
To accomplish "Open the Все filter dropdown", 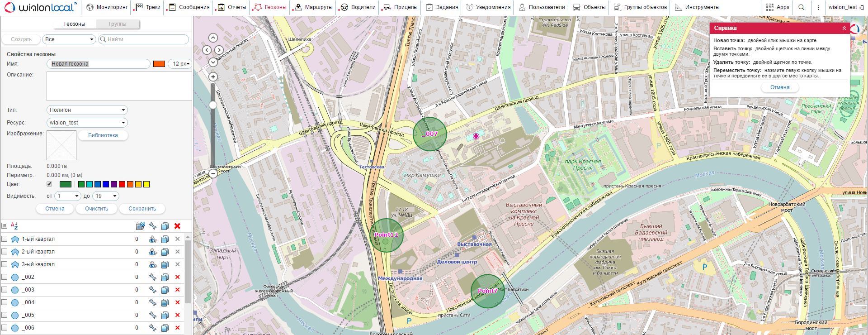I will tap(69, 39).
